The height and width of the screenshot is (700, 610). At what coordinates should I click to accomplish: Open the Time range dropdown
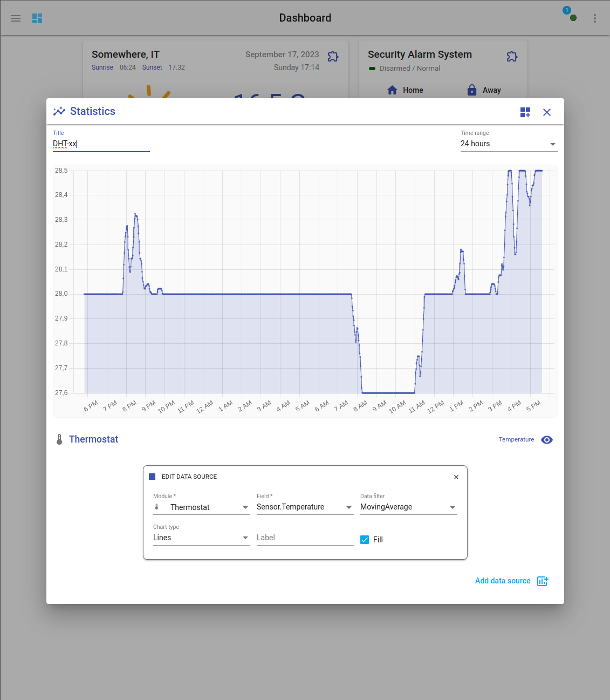point(509,144)
